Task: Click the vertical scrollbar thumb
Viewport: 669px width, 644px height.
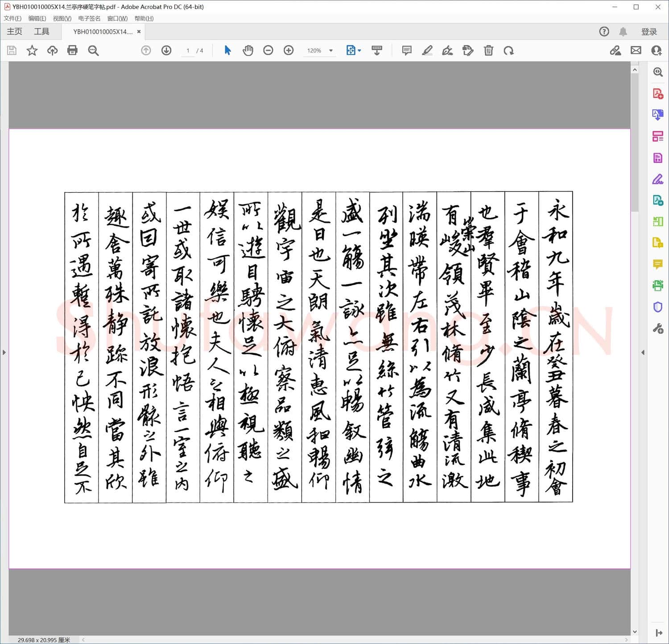Action: [635, 142]
